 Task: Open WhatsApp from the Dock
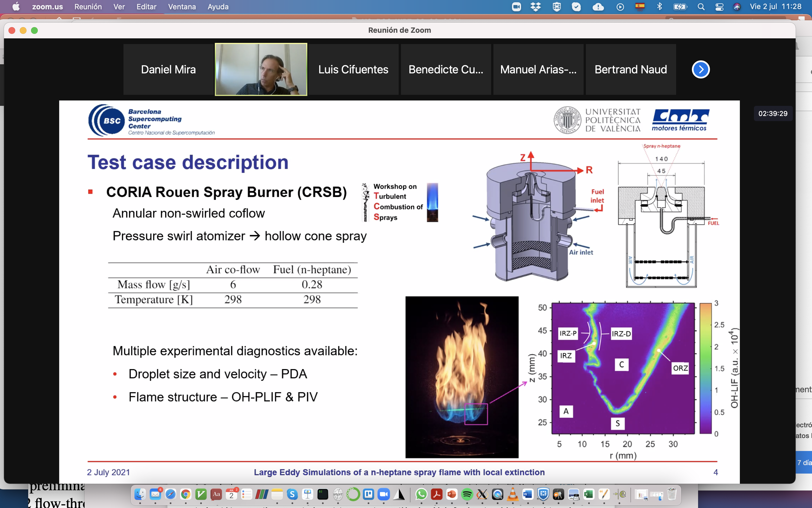click(x=422, y=494)
